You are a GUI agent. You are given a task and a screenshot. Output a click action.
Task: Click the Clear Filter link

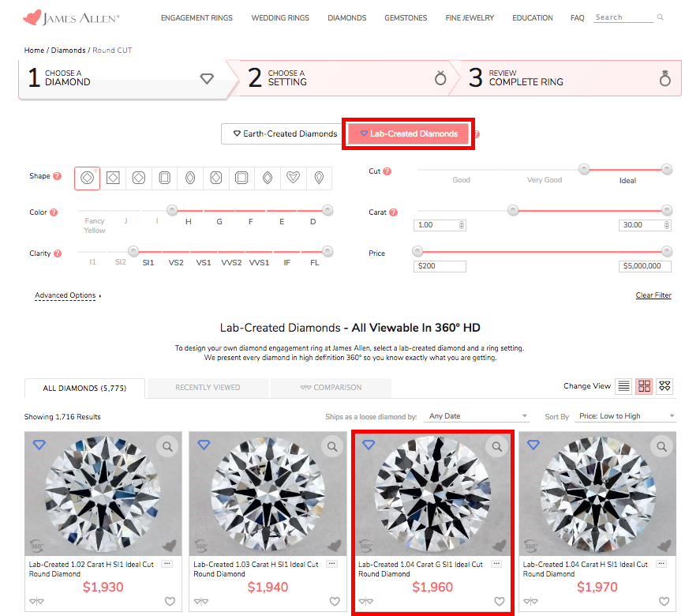pyautogui.click(x=653, y=295)
